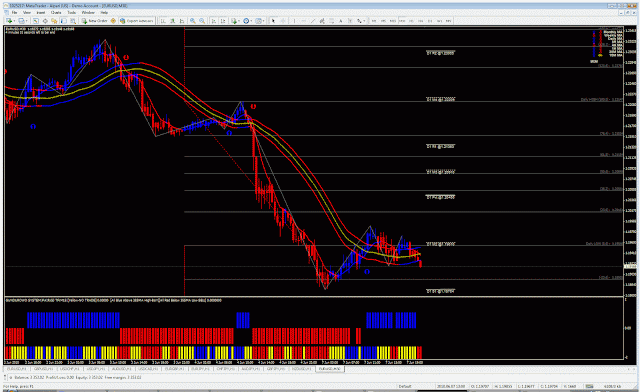The height and width of the screenshot is (392, 640).
Task: Switch to the W1 timeframe
Action: [440, 21]
